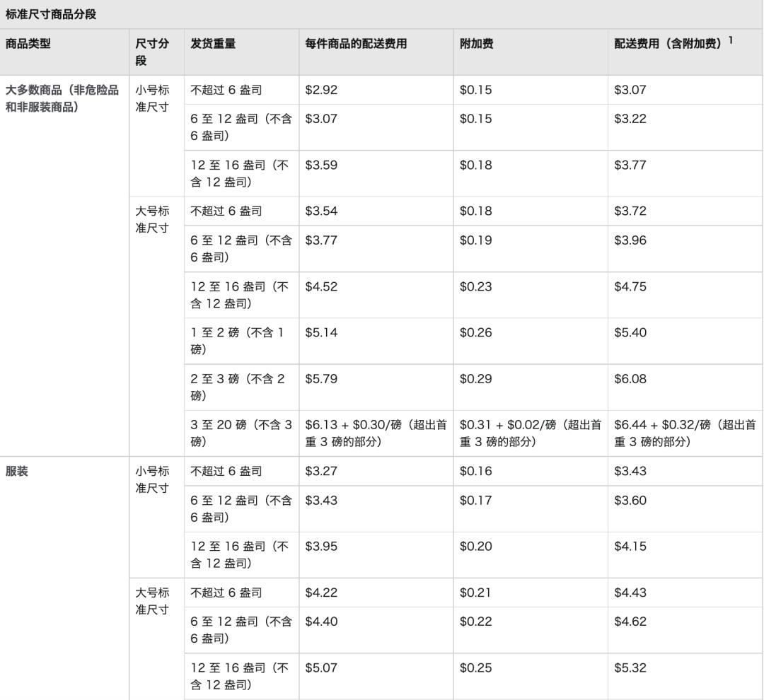This screenshot has width=764, height=700.
Task: Click the $2.92 fee value cell
Action: (316, 89)
